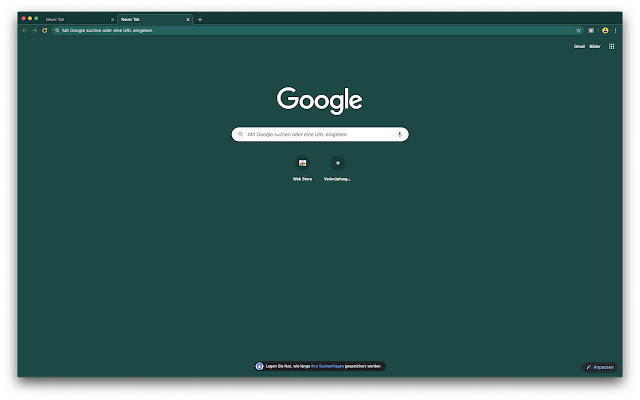Open the Gmail link
The image size is (640, 400).
pyautogui.click(x=579, y=47)
